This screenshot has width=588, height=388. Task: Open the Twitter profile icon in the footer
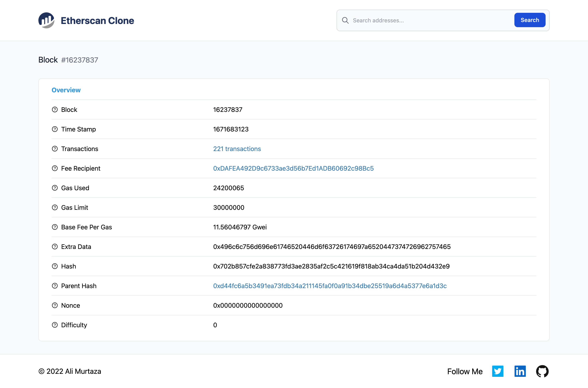click(498, 371)
